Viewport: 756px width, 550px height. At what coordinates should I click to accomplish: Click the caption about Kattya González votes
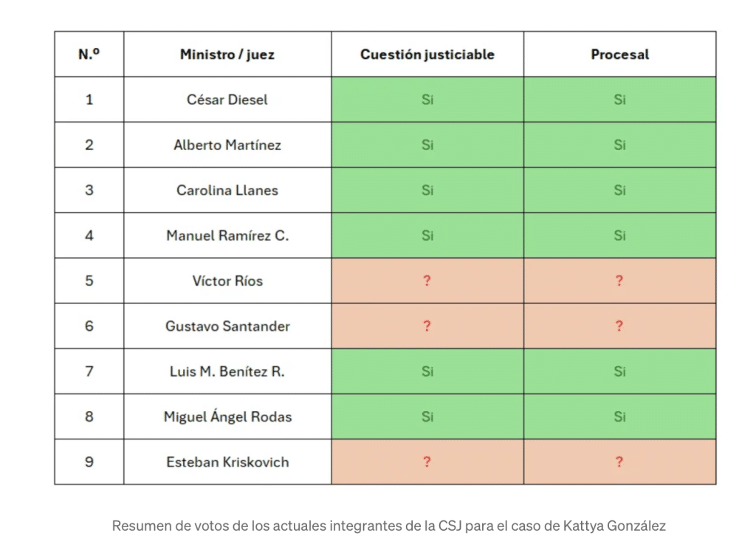click(388, 526)
